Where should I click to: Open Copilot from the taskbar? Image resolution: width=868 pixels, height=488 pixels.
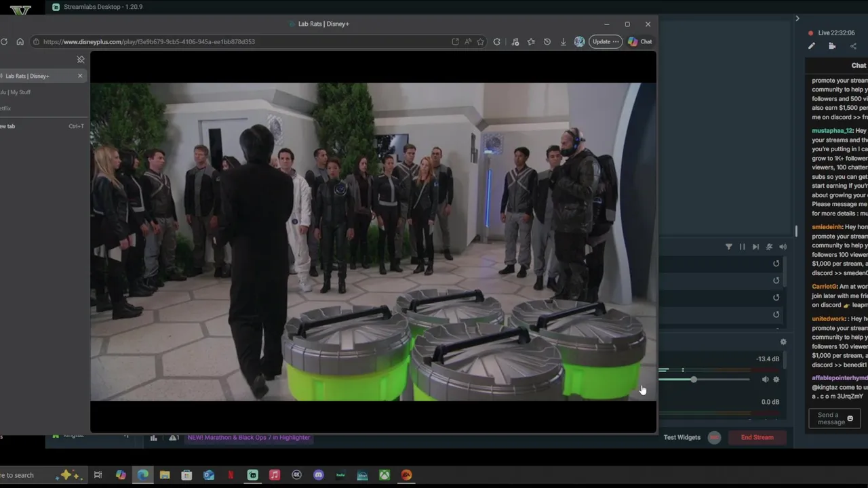pos(121,475)
